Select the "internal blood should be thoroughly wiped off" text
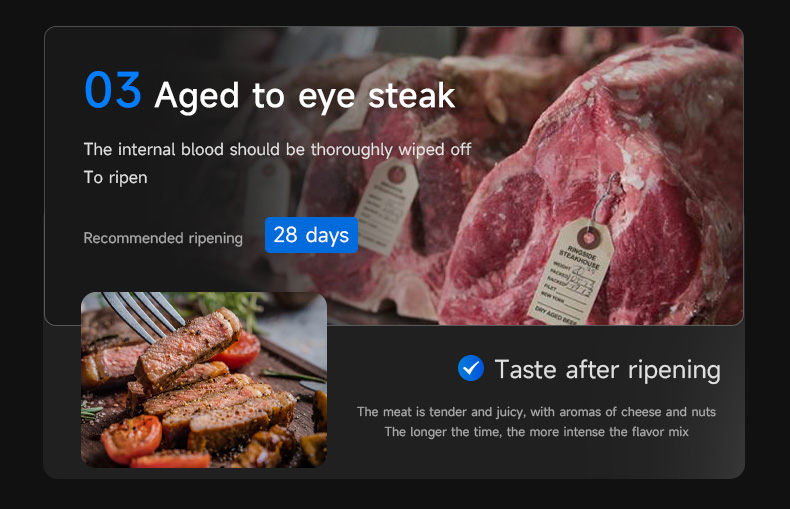Image resolution: width=790 pixels, height=509 pixels. tap(294, 149)
